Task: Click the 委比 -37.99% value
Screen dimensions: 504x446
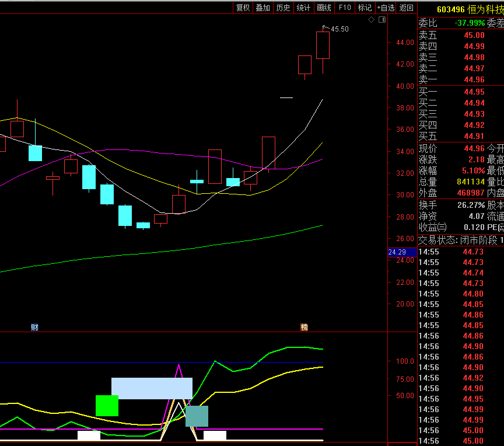Action: [470, 23]
